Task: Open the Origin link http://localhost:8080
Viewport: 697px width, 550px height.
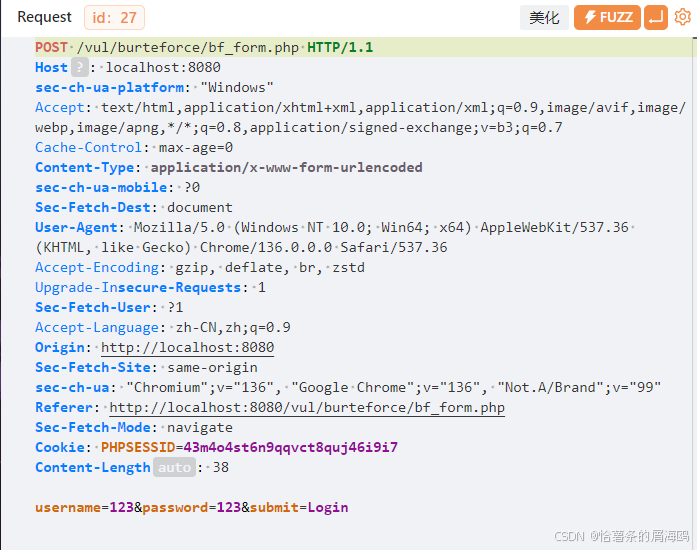Action: [x=188, y=347]
